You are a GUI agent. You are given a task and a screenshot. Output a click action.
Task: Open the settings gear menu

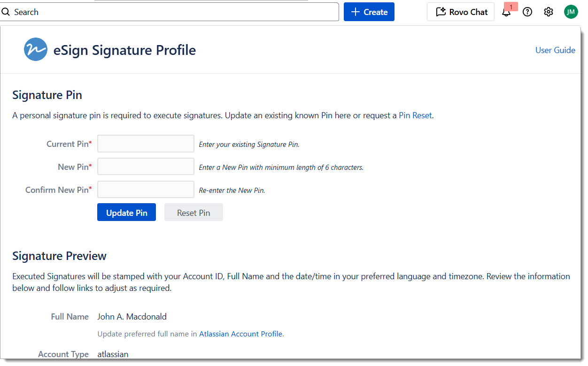[549, 12]
